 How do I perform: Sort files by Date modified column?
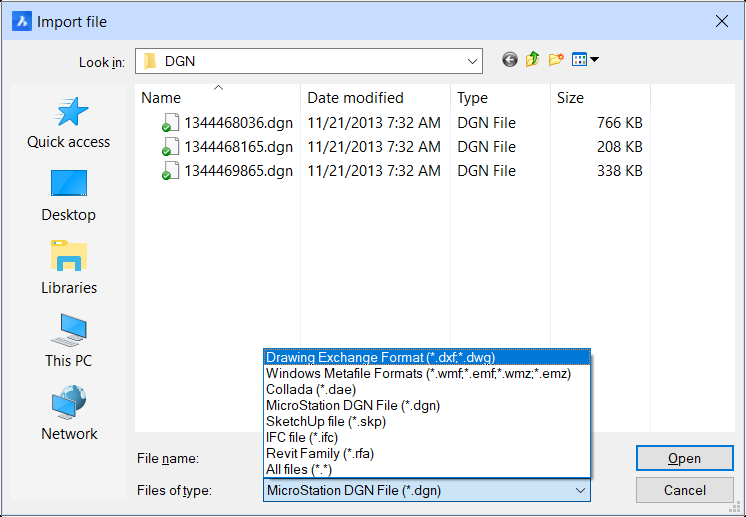355,98
